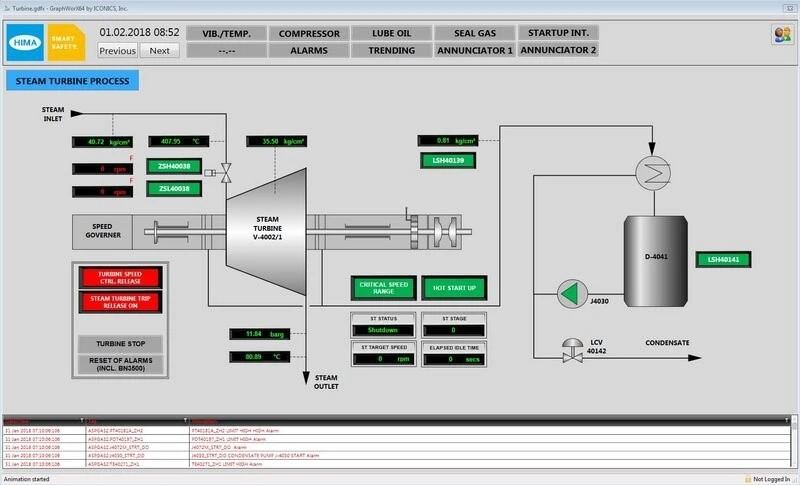Click the lock icon beside Not Logged In
The width and height of the screenshot is (800, 485).
748,479
